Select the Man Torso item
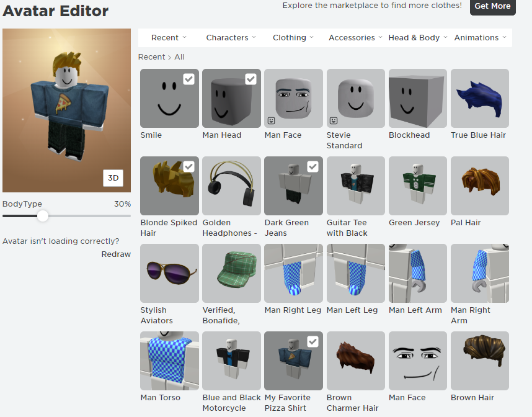 169,361
